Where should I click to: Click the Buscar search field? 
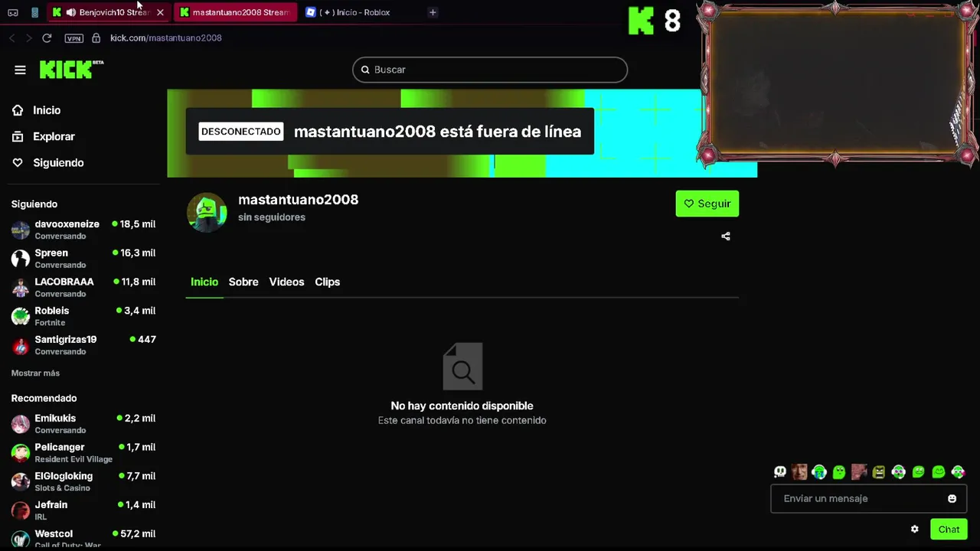[x=490, y=70]
